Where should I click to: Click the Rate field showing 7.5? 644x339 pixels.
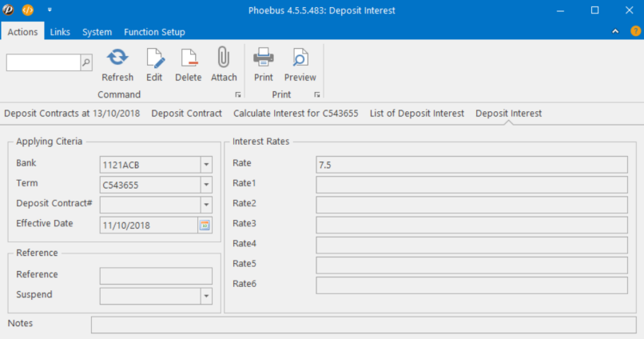pos(471,165)
